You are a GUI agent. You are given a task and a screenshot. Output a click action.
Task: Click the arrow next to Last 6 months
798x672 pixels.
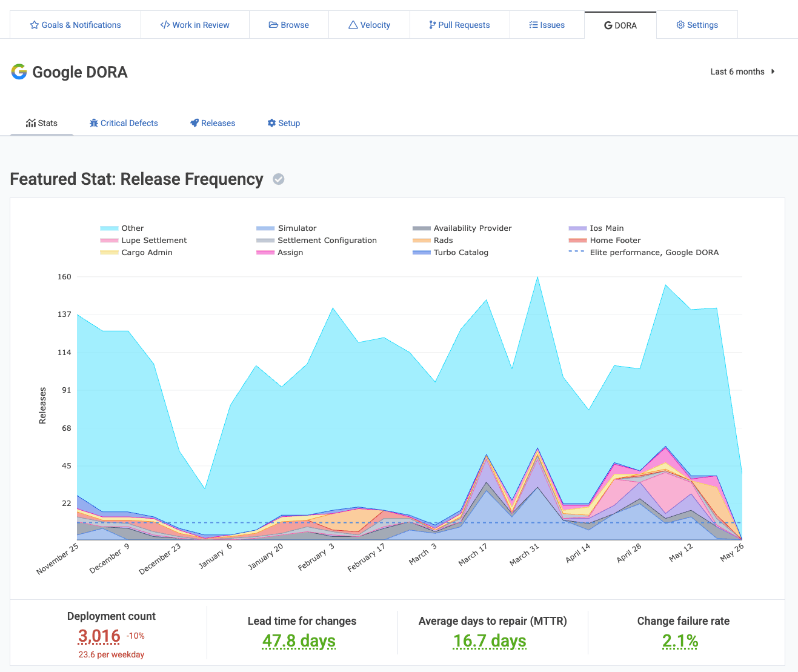[x=773, y=72]
